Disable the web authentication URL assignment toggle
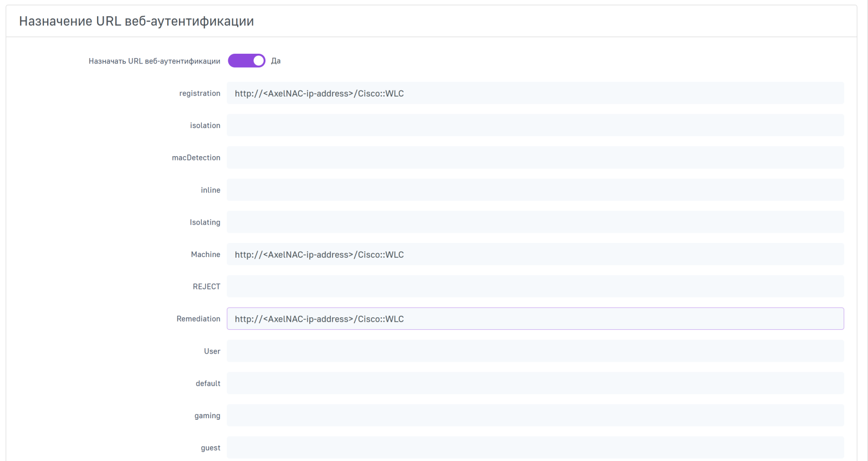The width and height of the screenshot is (868, 461). (x=246, y=61)
